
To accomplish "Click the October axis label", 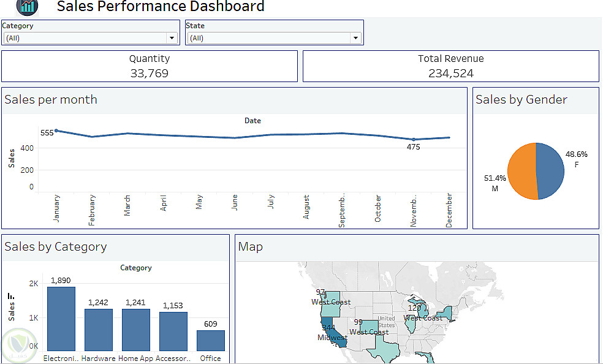I will pyautogui.click(x=377, y=208).
